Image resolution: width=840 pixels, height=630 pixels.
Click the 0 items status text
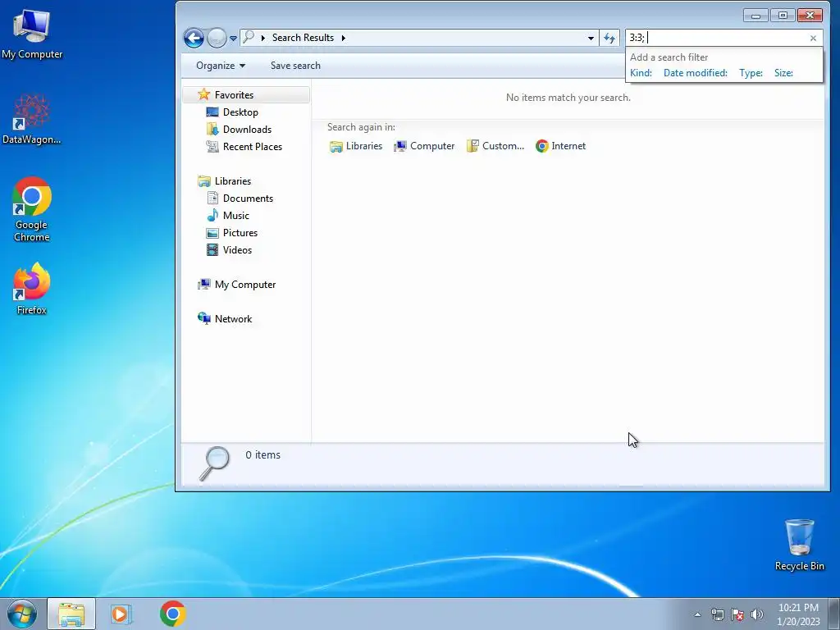pos(262,454)
